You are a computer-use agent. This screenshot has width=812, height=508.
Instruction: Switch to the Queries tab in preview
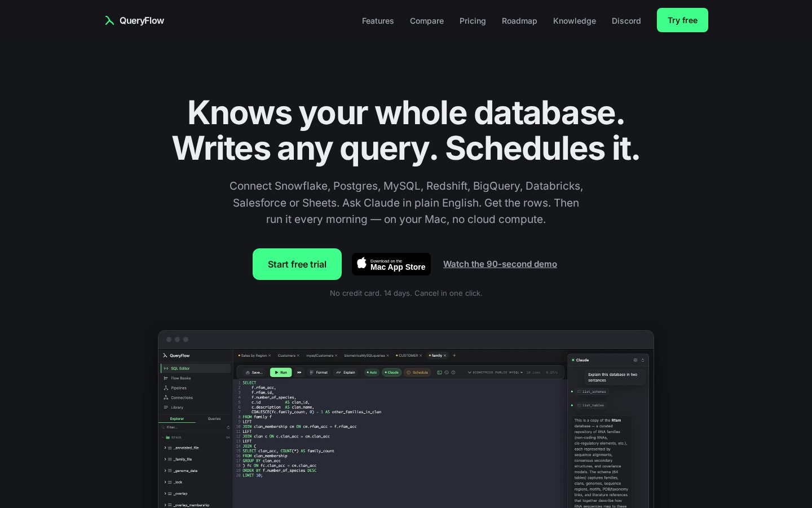214,419
